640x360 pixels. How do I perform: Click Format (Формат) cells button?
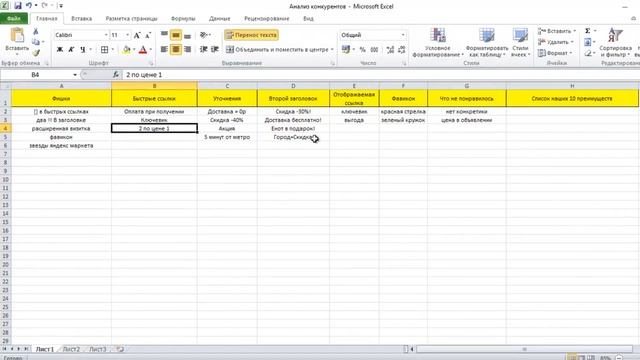pos(556,53)
